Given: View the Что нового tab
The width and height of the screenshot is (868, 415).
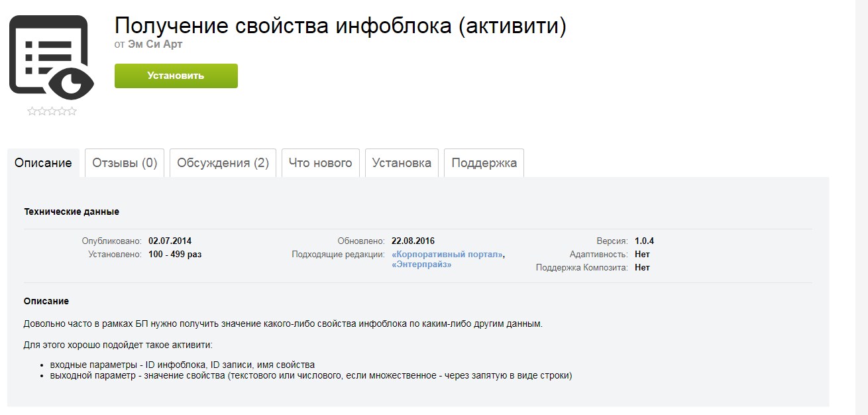Looking at the screenshot, I should click(x=321, y=162).
